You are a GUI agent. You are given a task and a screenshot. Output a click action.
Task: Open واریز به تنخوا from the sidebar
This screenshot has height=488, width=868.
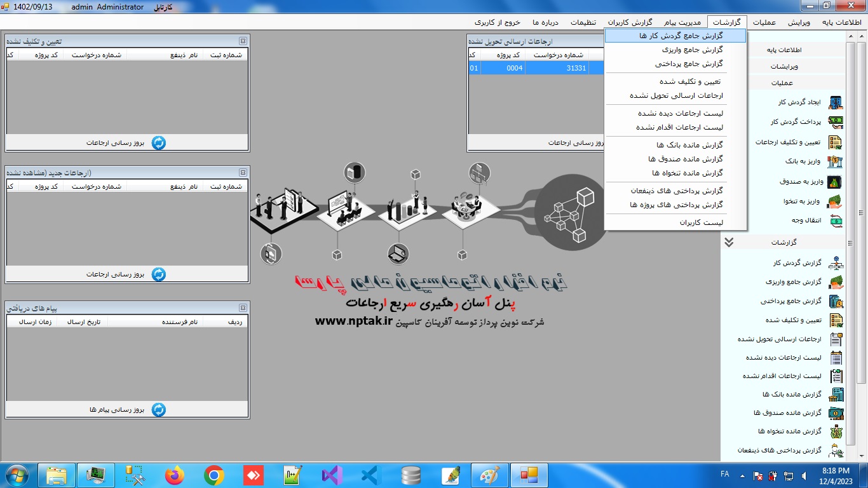pyautogui.click(x=836, y=201)
